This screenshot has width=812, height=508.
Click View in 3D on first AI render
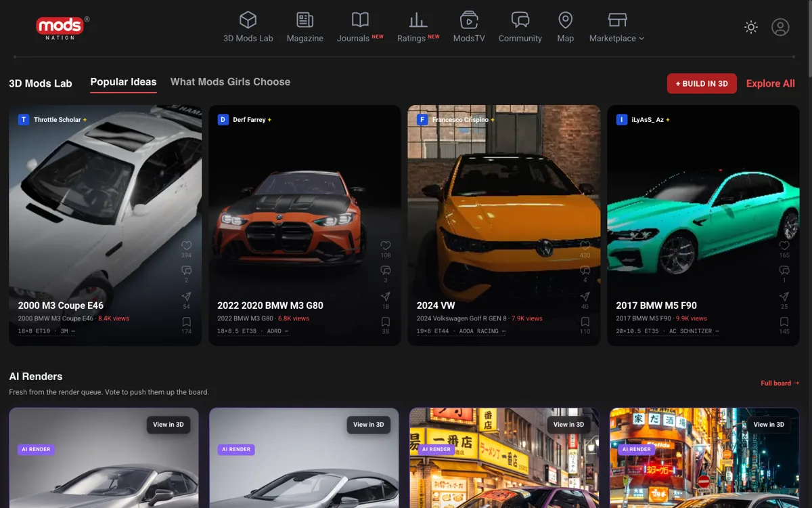pos(168,425)
